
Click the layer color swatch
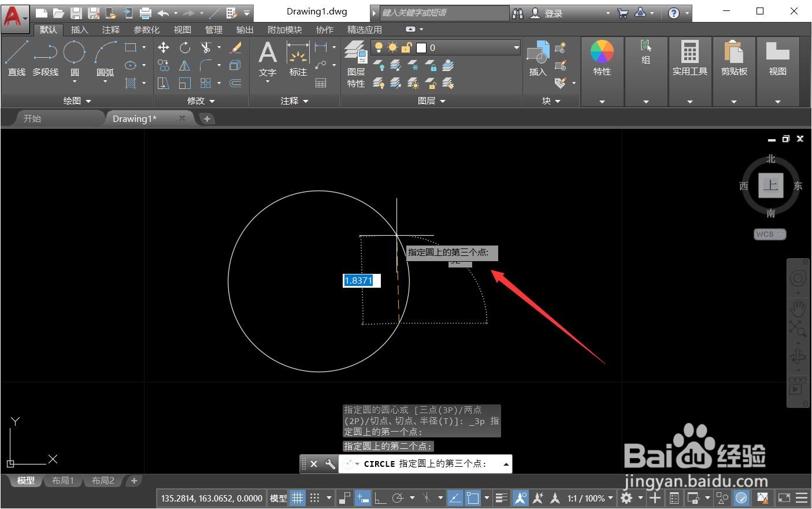tap(421, 48)
